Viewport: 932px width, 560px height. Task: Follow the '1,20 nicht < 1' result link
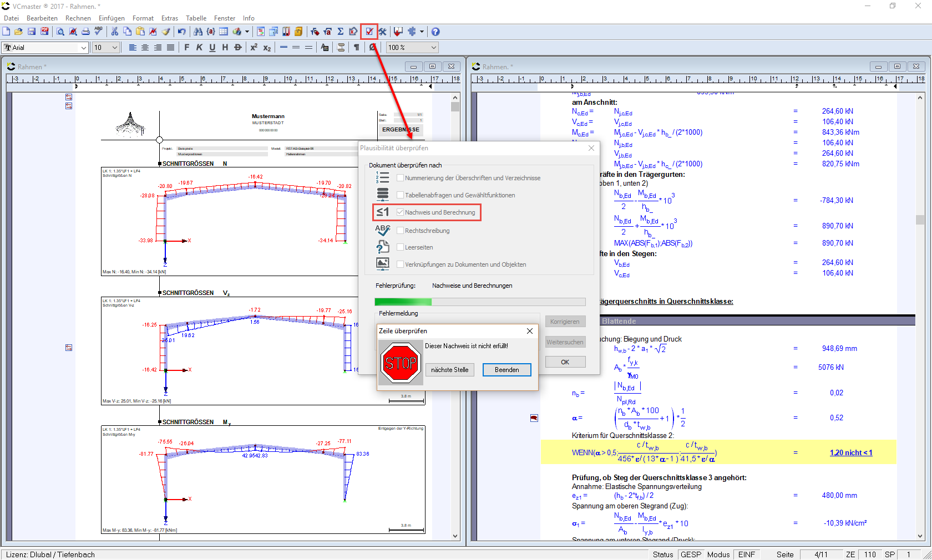coord(851,452)
